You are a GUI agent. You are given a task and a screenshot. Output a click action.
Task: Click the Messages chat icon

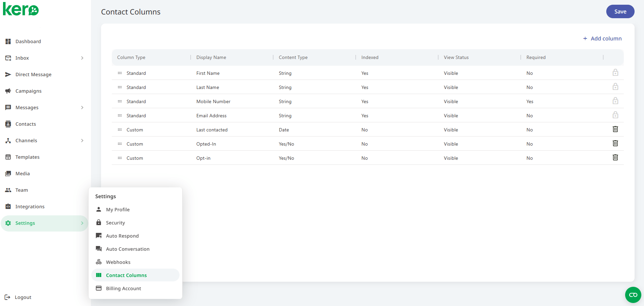click(8, 108)
